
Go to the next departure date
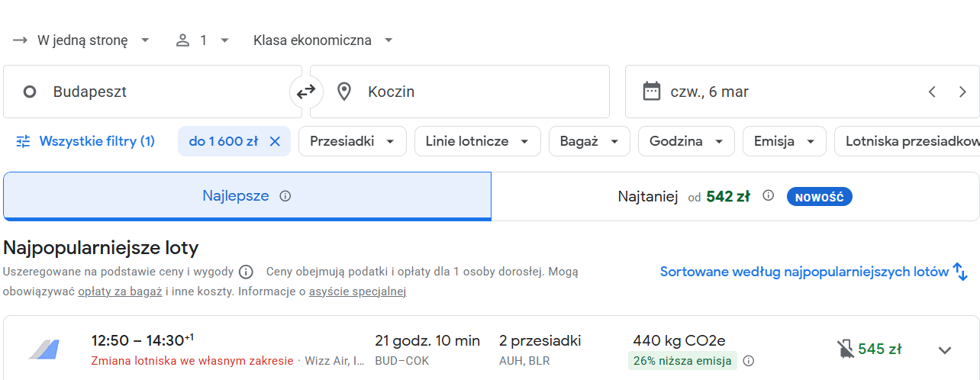[x=962, y=92]
